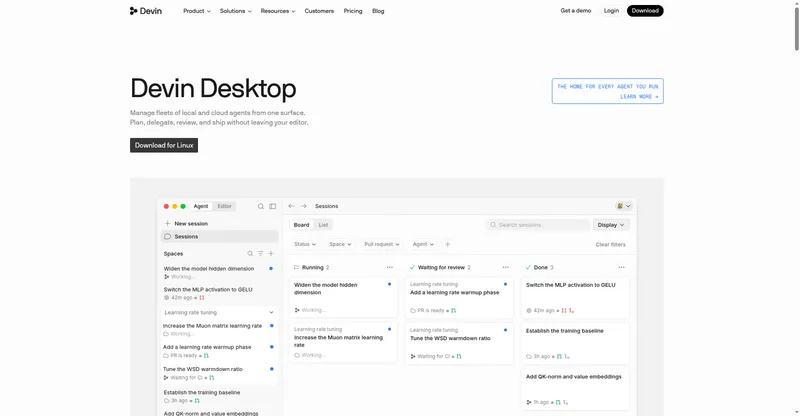800x416 pixels.
Task: Click the Done column checkmark icon
Action: (528, 267)
